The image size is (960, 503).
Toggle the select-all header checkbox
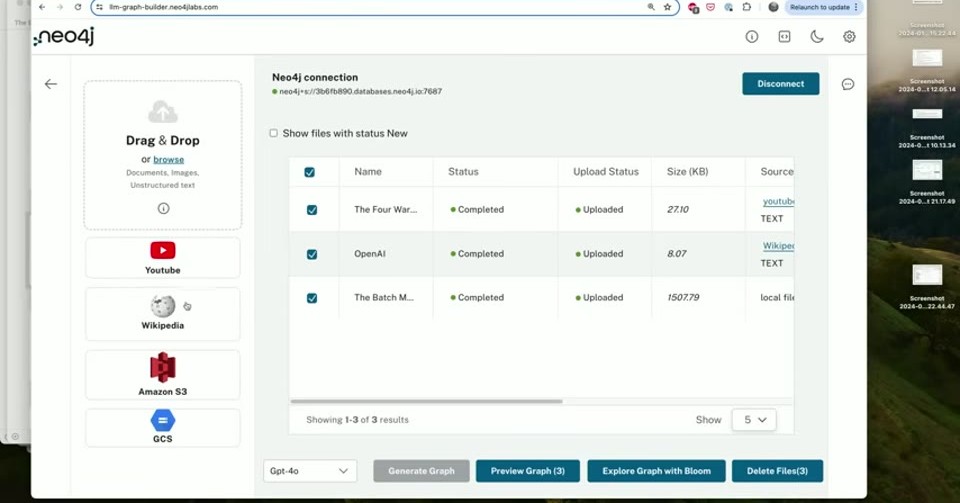coord(309,172)
